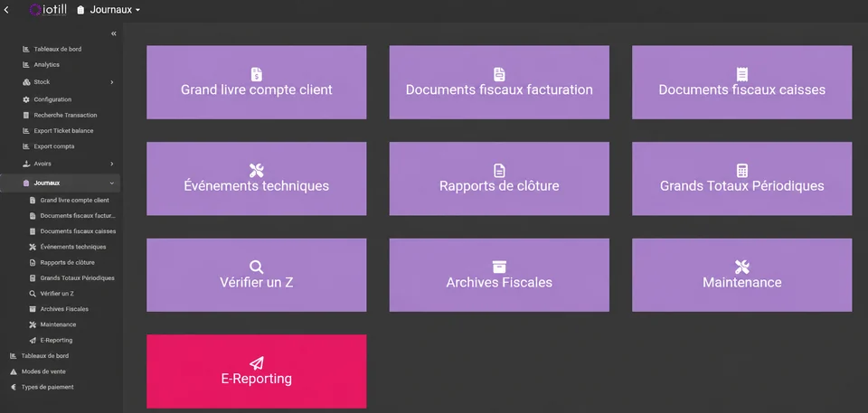The width and height of the screenshot is (868, 413).
Task: Click Types de paiement euro icon
Action: [x=14, y=387]
